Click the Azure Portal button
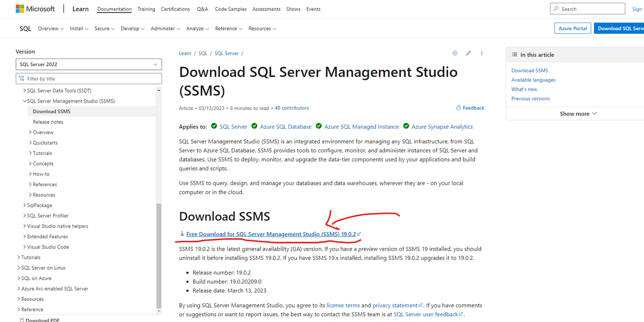Screen dimensions: 644x322 point(573,28)
